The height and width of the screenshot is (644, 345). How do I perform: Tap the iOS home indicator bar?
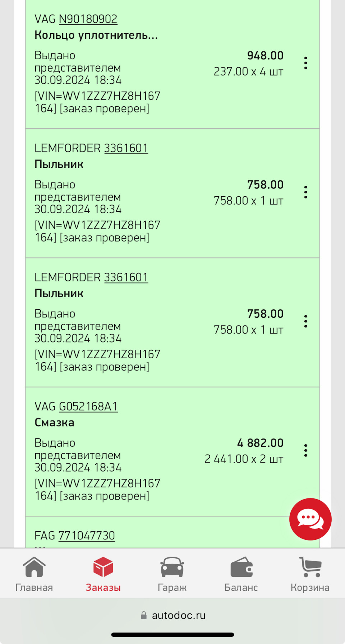[172, 635]
